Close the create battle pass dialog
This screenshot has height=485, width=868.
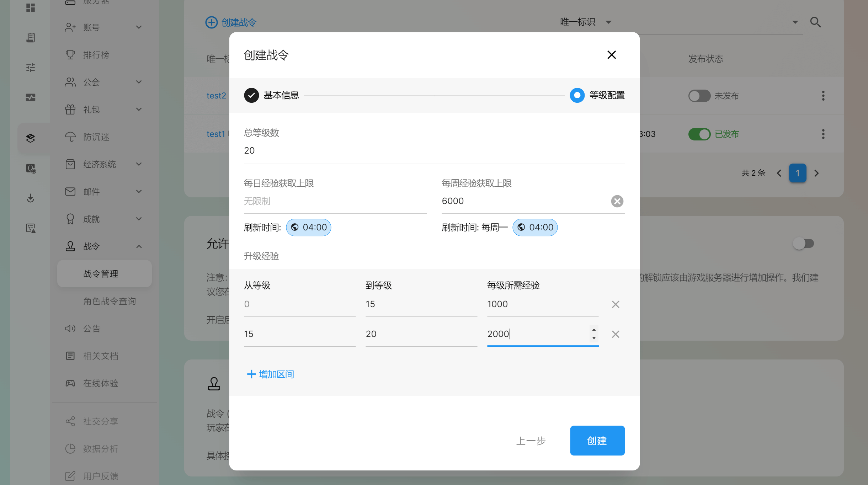tap(611, 55)
